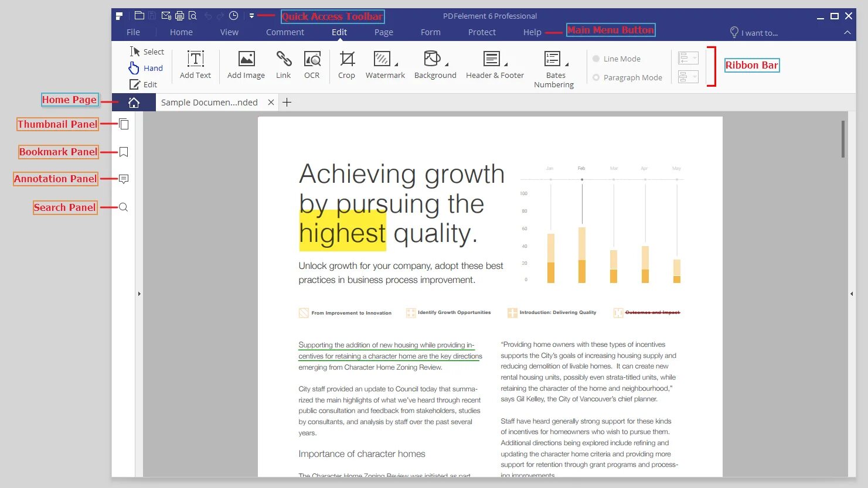
Task: Switch to the Form ribbon tab
Action: [x=431, y=32]
